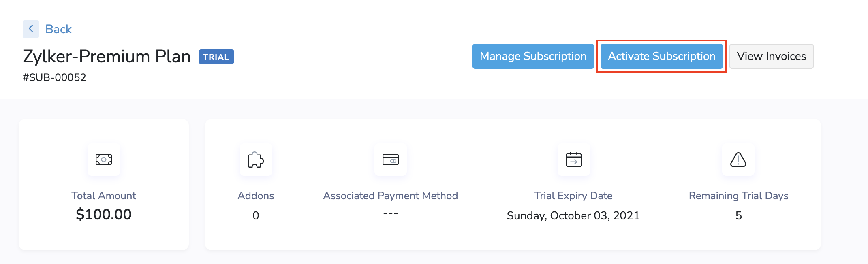Click the Manage Subscription button
Screen dimensions: 868x264
coord(533,56)
